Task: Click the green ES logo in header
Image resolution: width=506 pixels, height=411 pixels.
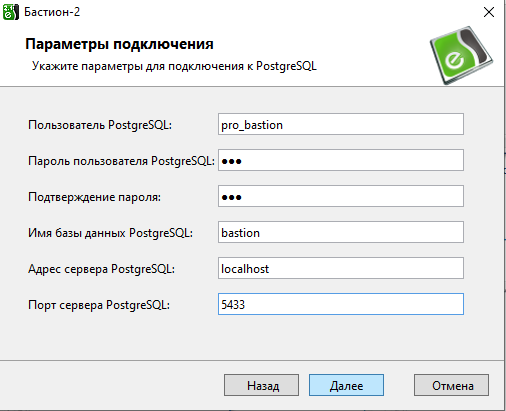Action: [x=462, y=55]
